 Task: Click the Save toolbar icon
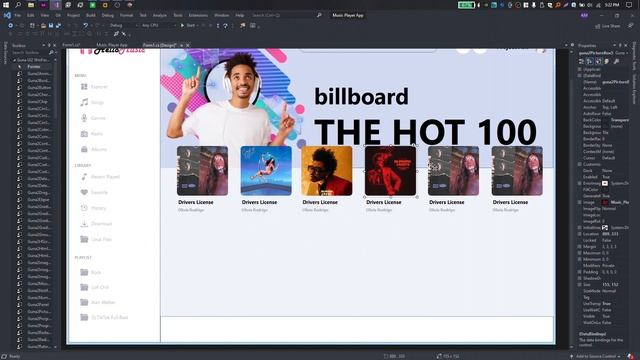pos(51,25)
